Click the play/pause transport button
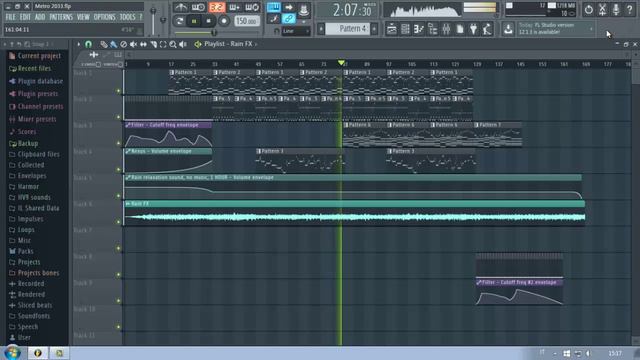Viewport: 640px width, 360px height. pos(194,20)
